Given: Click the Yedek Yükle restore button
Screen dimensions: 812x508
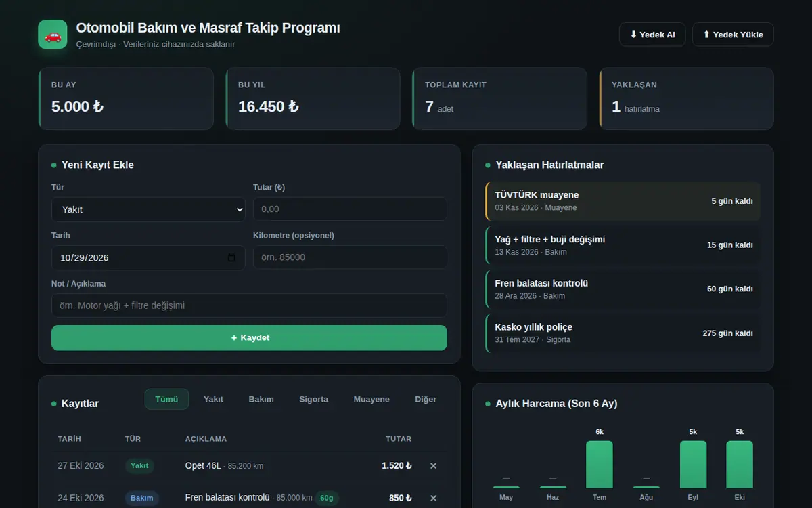Looking at the screenshot, I should (733, 35).
